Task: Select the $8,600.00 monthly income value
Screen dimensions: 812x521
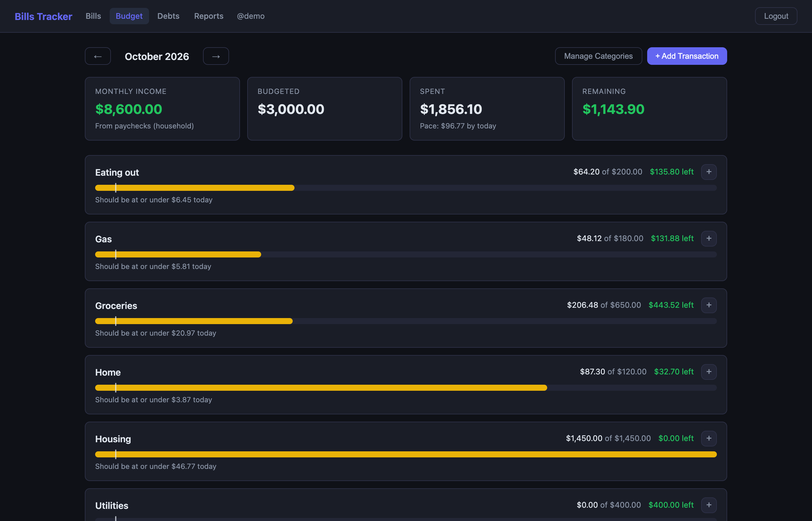Action: 128,109
